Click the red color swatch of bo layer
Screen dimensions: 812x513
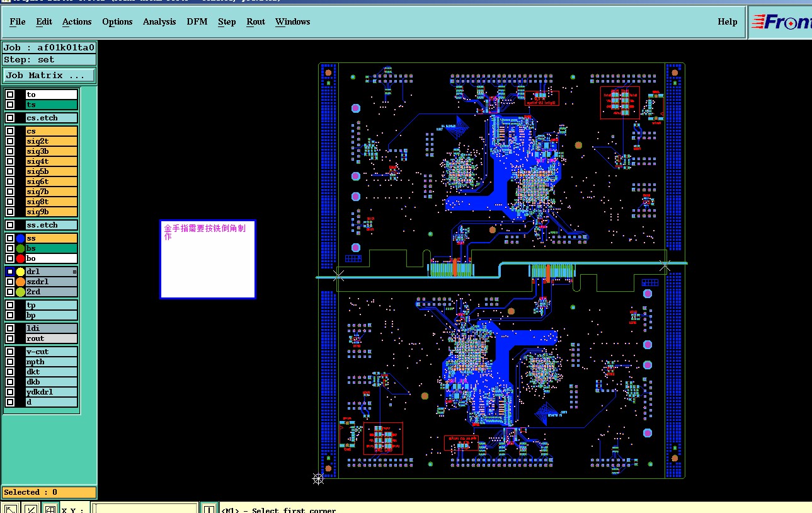point(20,258)
